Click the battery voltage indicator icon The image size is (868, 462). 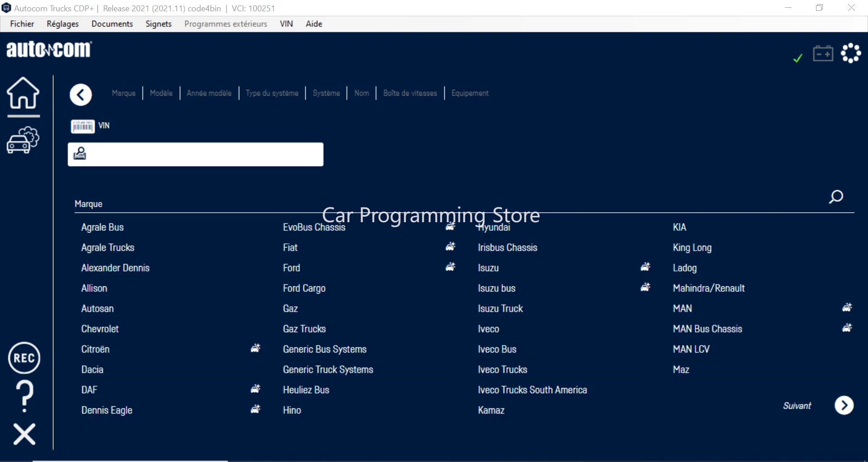click(823, 53)
